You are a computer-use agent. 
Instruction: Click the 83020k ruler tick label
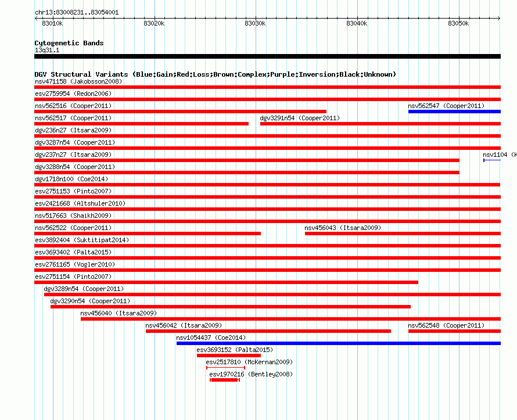tap(154, 23)
